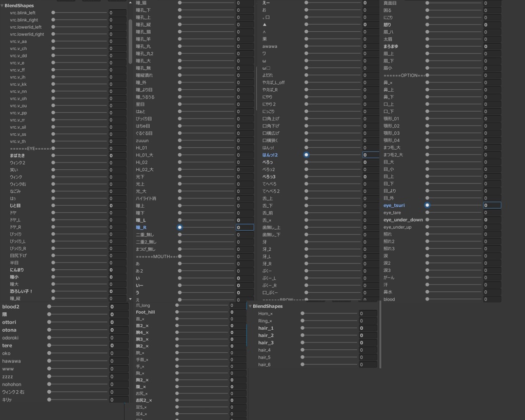525x420 pixels.
Task: Select the 怒り label
Action: coord(387,25)
